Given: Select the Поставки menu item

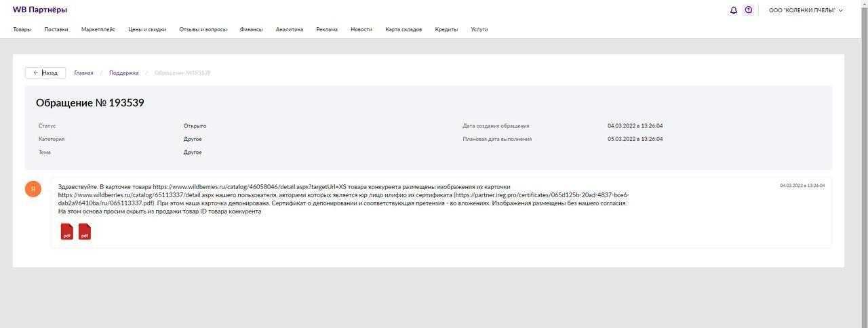Looking at the screenshot, I should pos(56,30).
